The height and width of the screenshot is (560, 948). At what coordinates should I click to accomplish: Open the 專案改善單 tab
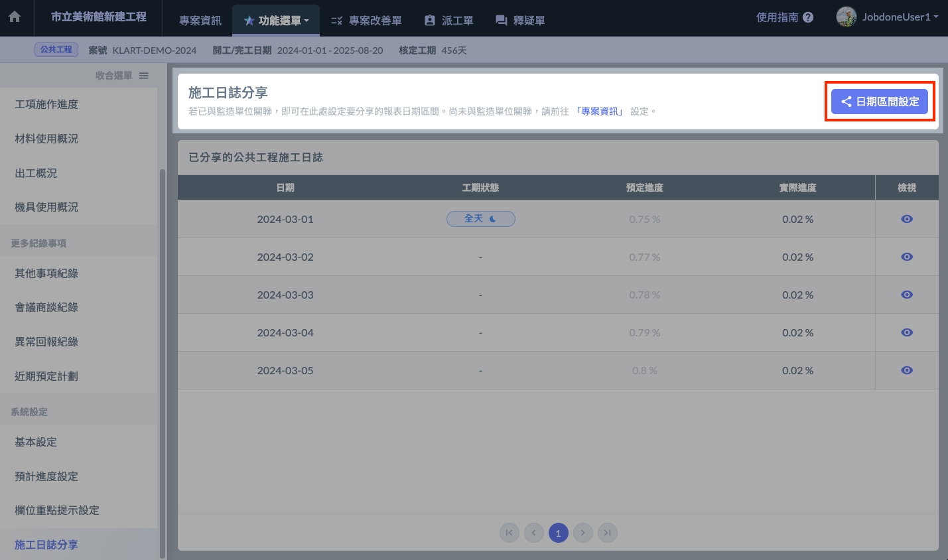(367, 21)
